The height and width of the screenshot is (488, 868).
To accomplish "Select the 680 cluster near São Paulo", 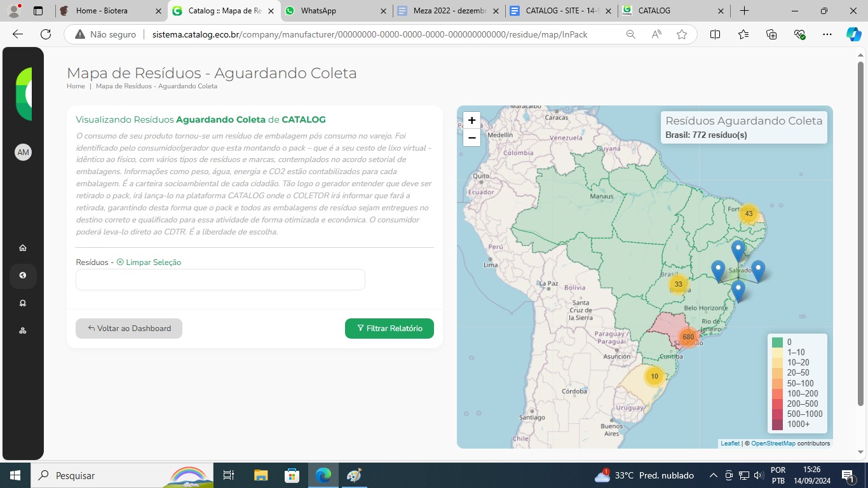I will click(688, 337).
